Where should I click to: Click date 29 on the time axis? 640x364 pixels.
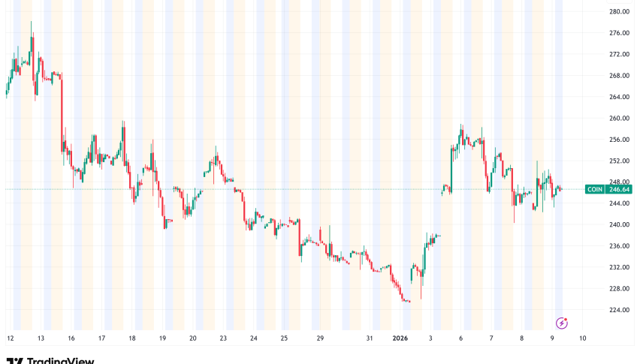(320, 339)
